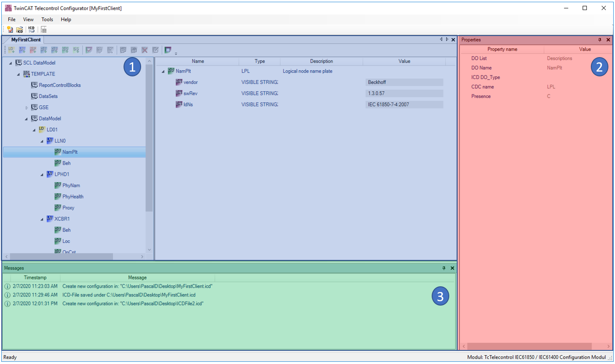Image resolution: width=615 pixels, height=364 pixels.
Task: Click the Paste element toolbar icon
Action: point(134,50)
